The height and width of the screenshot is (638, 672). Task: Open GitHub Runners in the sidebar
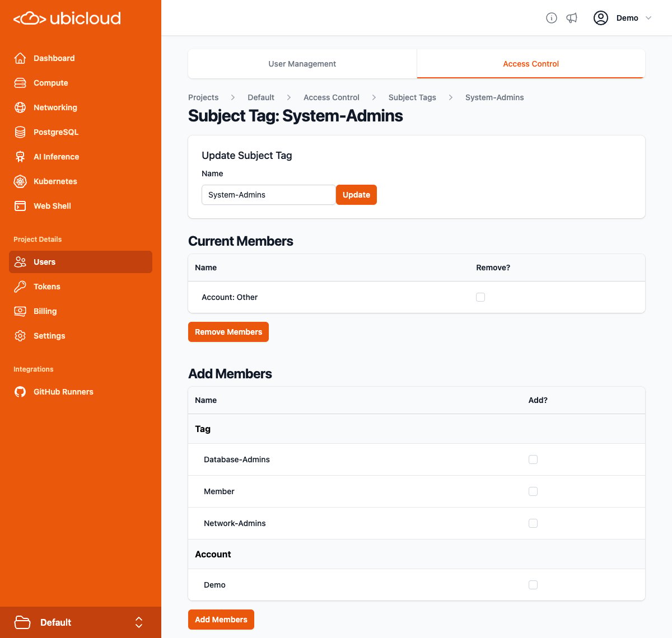81,392
